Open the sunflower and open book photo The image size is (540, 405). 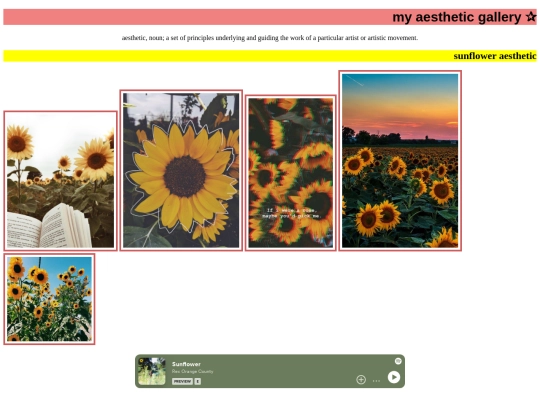click(60, 180)
